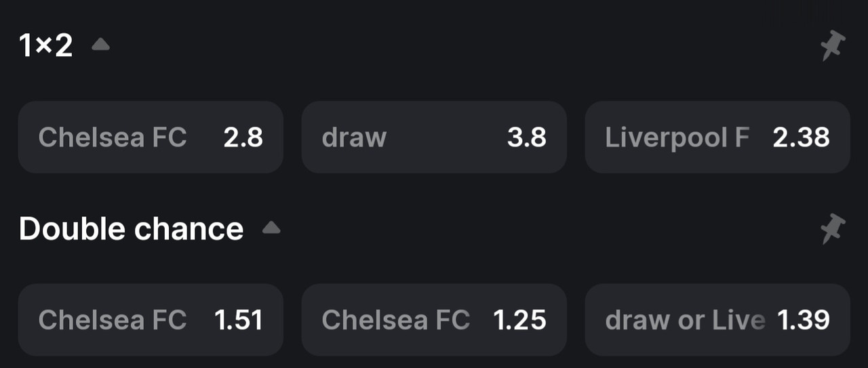Click the Double chance heading text
Image resolution: width=868 pixels, height=368 pixels.
click(x=131, y=229)
